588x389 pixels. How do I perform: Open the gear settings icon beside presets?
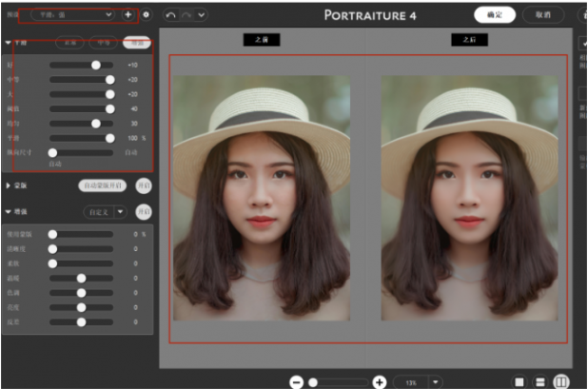(x=147, y=15)
